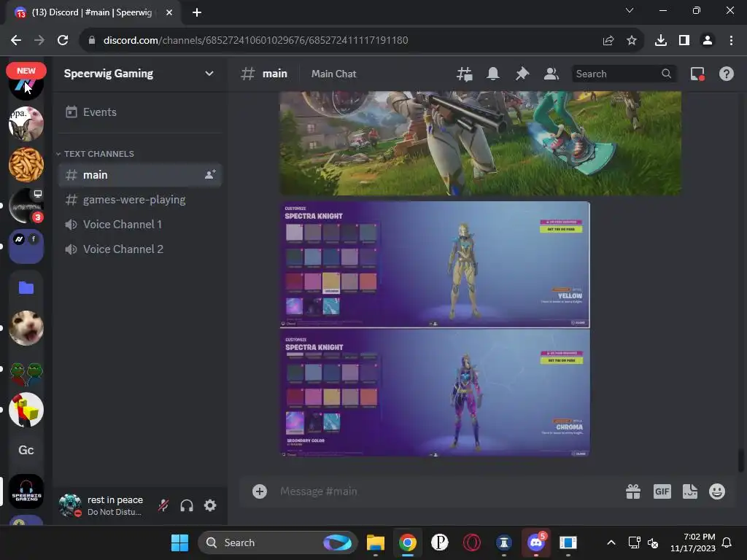Open the Fortnite gameplay image at top
This screenshot has height=560, width=747.
coord(480,143)
